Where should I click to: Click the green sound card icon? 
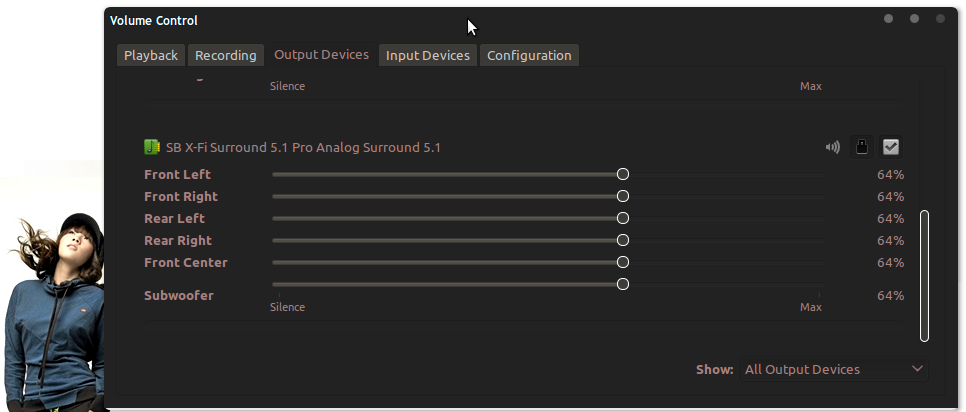[x=152, y=147]
